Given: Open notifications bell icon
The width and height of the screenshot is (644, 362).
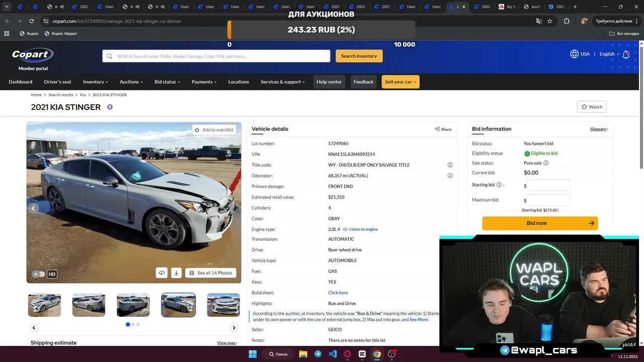Looking at the screenshot, I should [626, 54].
